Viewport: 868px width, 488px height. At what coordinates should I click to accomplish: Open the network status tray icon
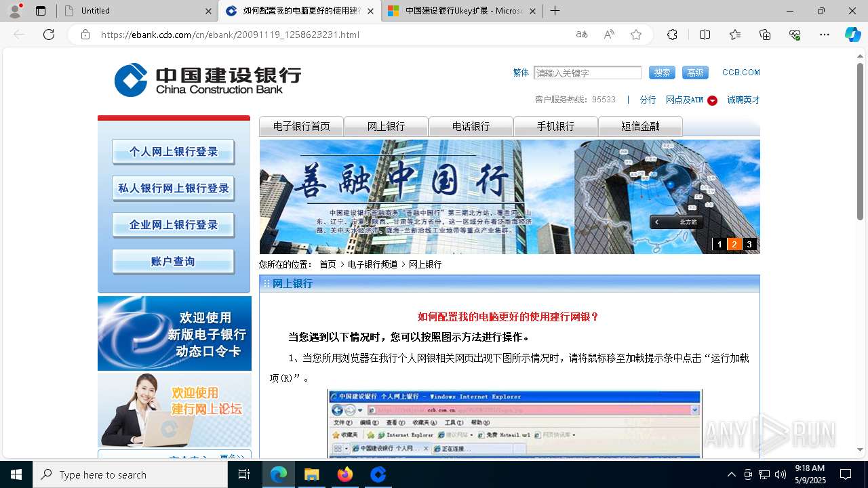764,474
